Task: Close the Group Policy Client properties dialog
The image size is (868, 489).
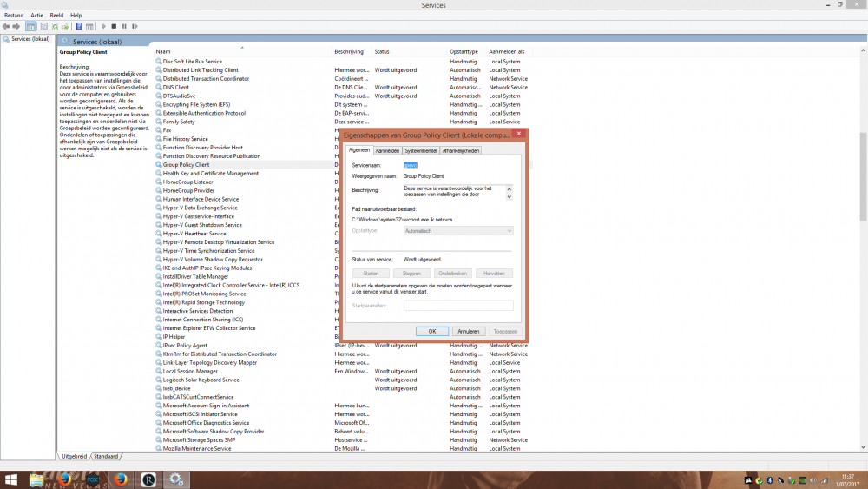Action: point(519,134)
